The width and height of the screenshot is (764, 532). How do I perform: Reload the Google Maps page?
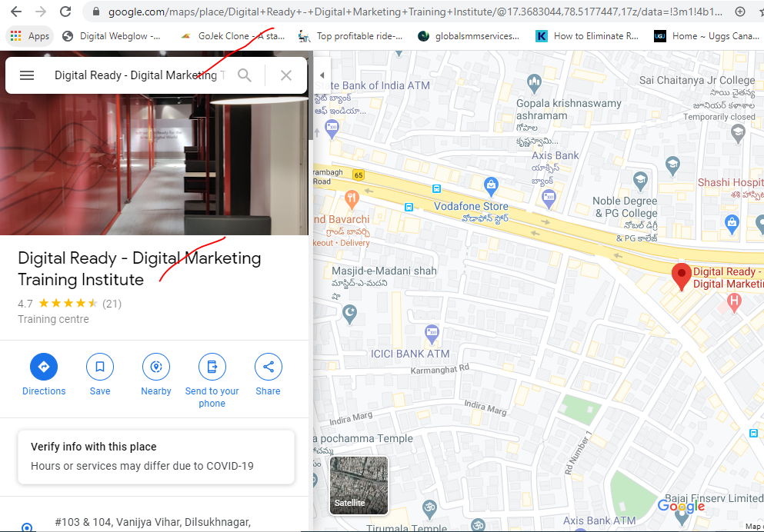coord(65,12)
